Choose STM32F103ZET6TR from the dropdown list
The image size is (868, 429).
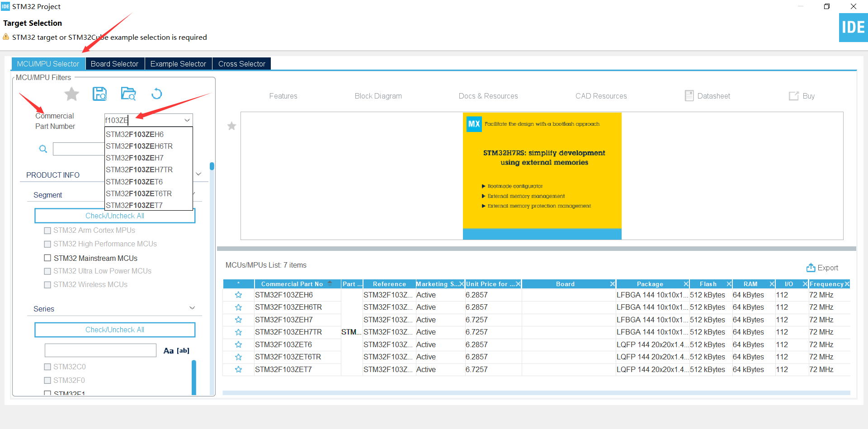point(149,193)
